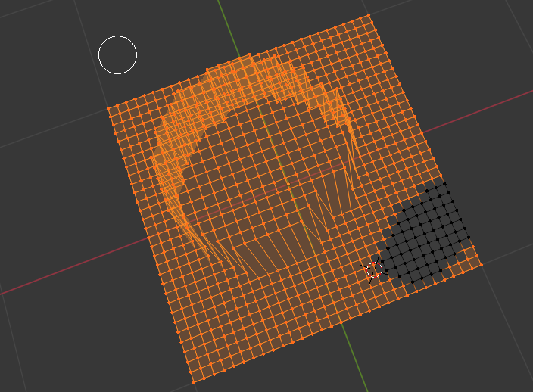Select the topmost corner vertex of the mesh

point(369,15)
